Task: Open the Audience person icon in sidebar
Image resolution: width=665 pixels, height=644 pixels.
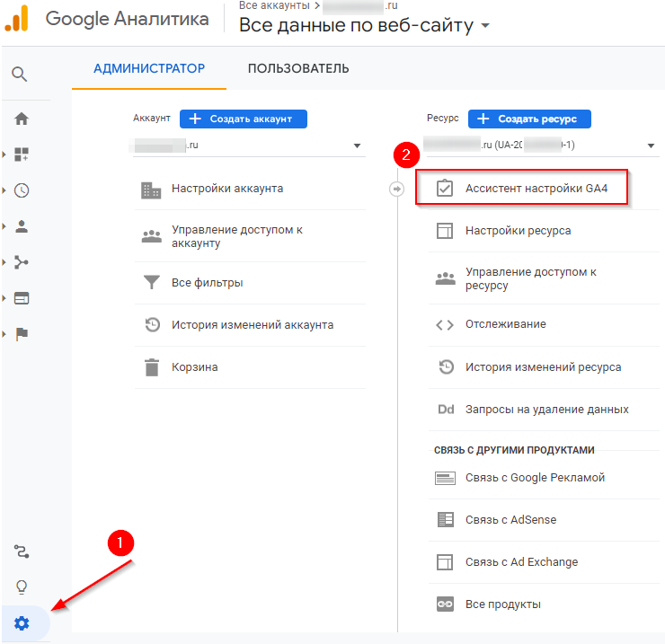Action: (22, 226)
